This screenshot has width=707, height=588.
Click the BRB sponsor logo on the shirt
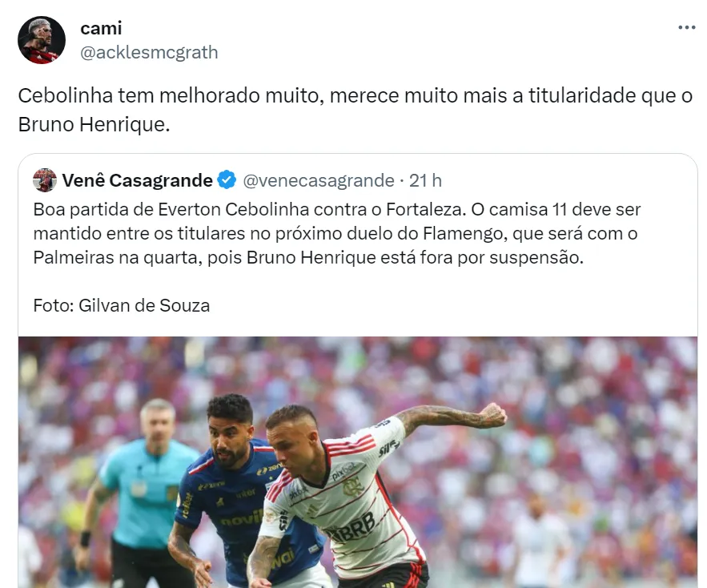click(x=355, y=528)
